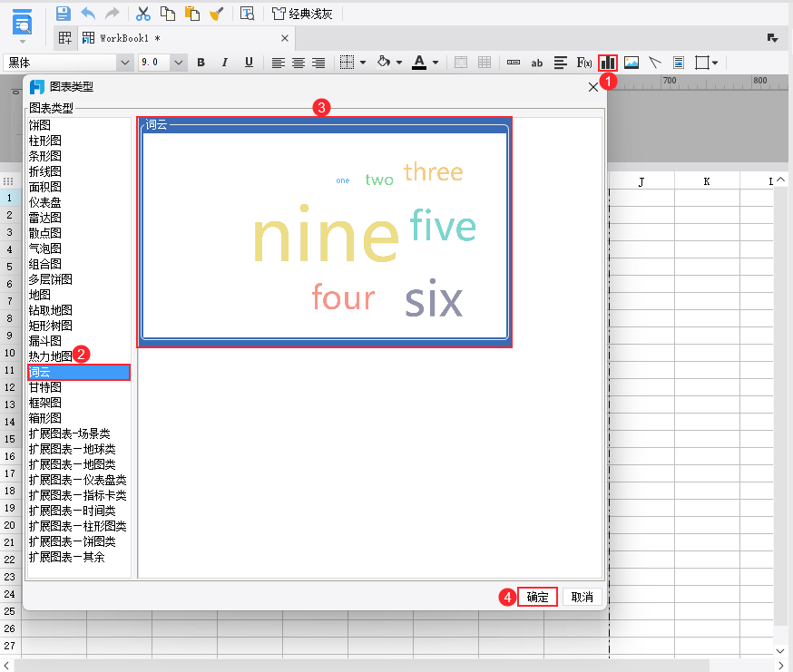The image size is (793, 672).
Task: Click the Insert Image toolbar icon
Action: point(631,63)
